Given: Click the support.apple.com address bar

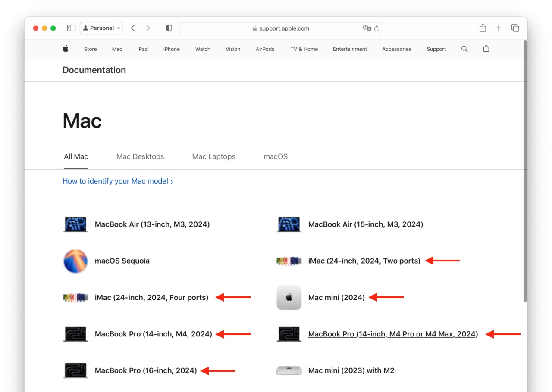Looking at the screenshot, I should click(280, 28).
